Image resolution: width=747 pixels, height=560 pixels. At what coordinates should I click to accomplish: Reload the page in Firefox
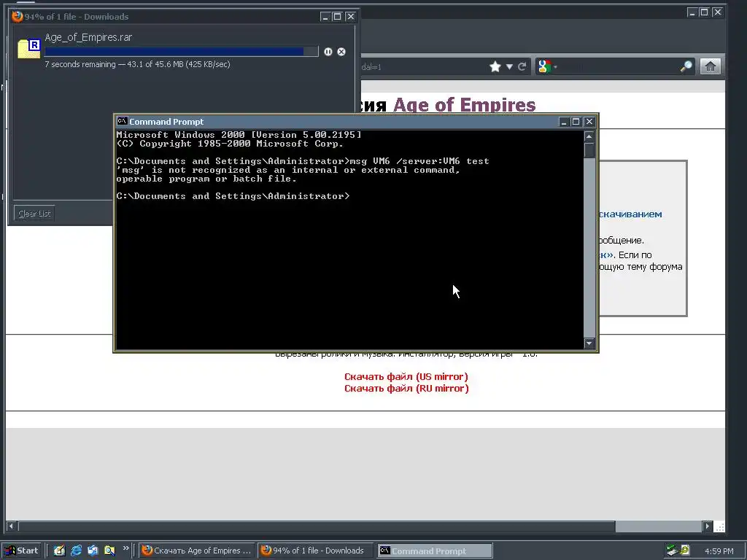click(522, 66)
